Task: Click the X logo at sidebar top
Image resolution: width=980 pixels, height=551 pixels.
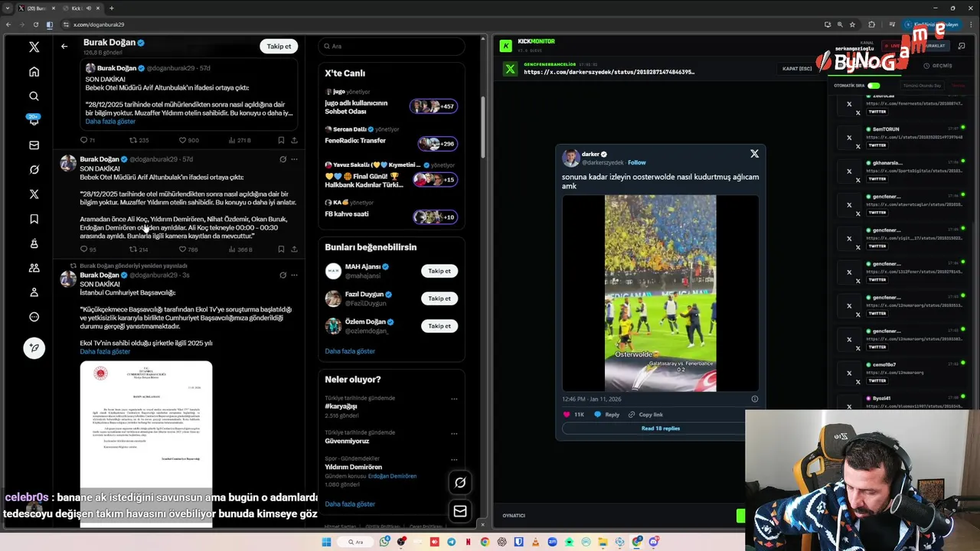Action: (x=34, y=47)
